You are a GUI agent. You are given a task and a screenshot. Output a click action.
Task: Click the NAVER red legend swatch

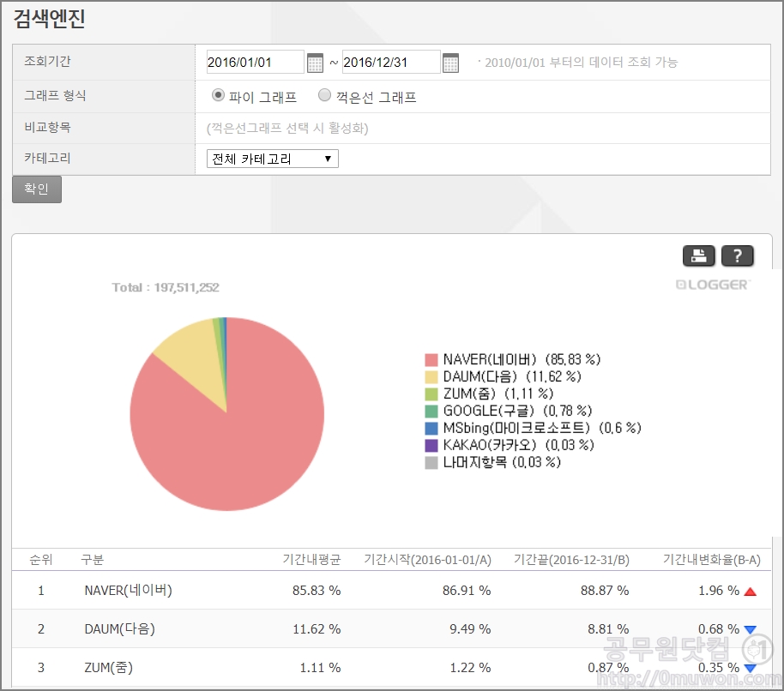[431, 360]
